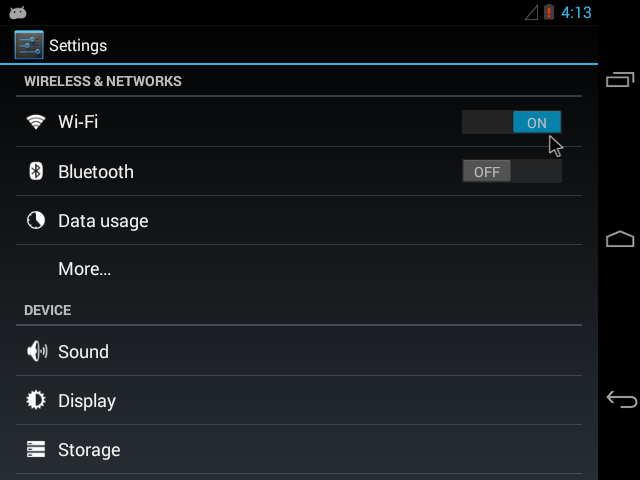640x480 pixels.
Task: Turn on the Bluetooth switch
Action: click(x=512, y=171)
